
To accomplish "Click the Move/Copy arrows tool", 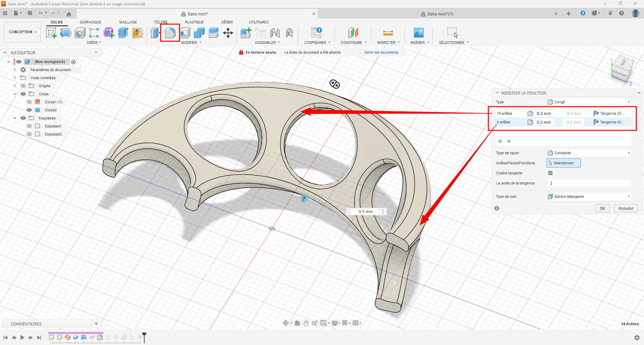I will point(228,33).
